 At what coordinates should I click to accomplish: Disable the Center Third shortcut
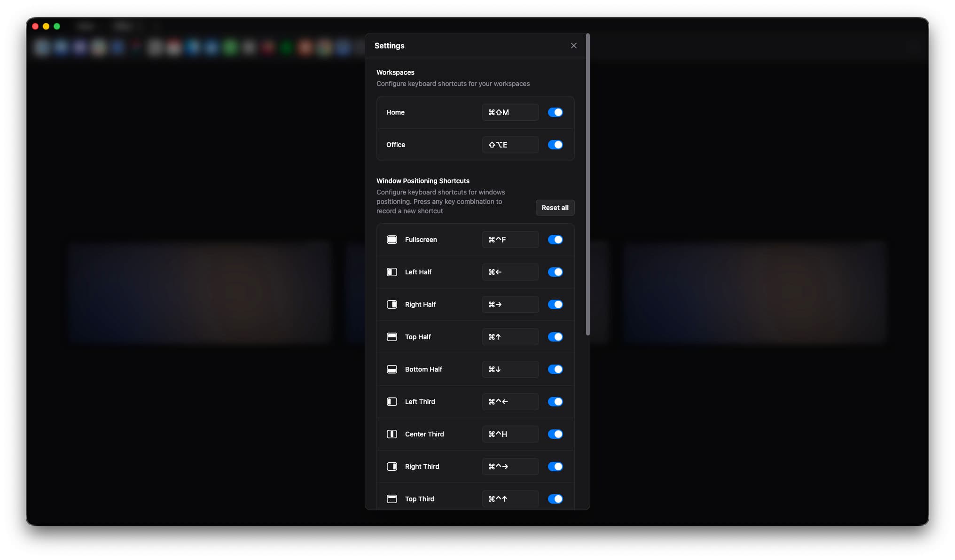[555, 434]
